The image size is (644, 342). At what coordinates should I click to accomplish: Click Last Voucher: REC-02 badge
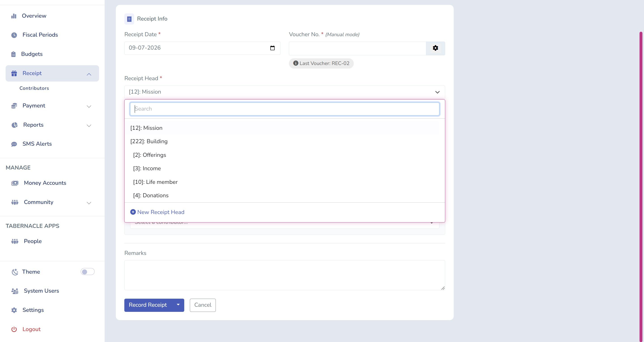(321, 63)
